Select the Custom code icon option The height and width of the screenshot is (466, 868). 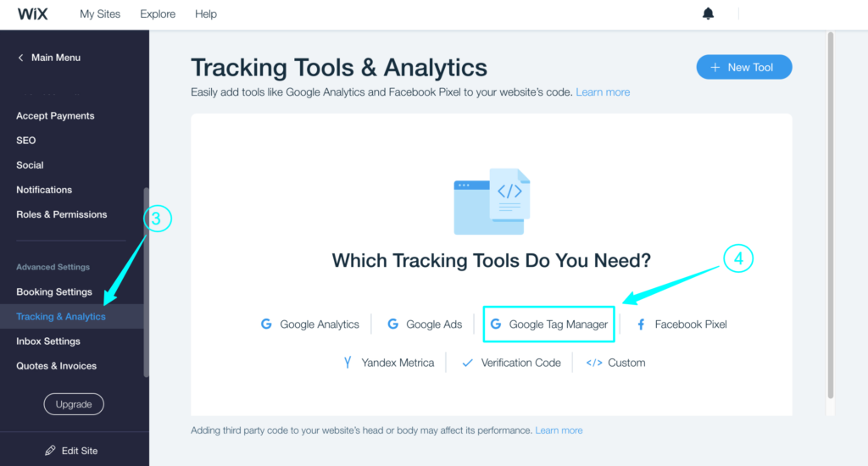click(594, 363)
